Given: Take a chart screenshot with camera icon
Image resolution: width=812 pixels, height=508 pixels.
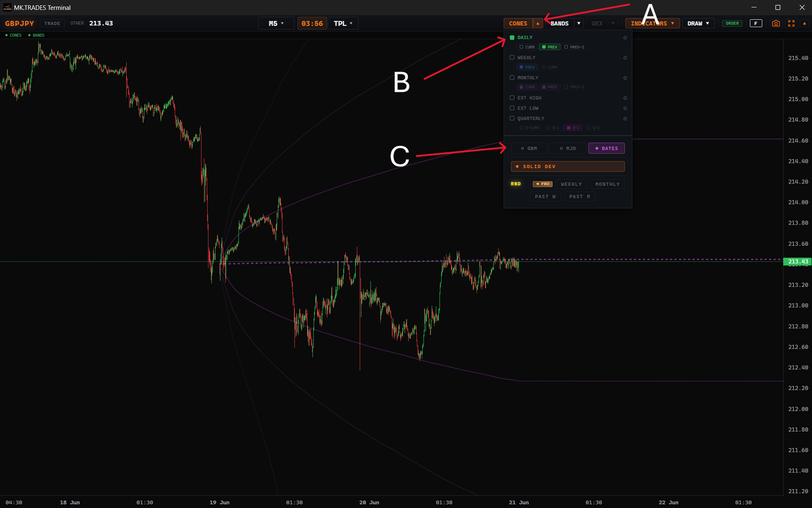Looking at the screenshot, I should 776,23.
